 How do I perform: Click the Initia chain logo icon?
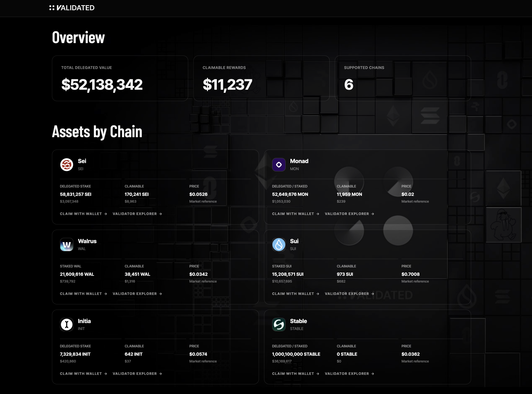(x=67, y=324)
